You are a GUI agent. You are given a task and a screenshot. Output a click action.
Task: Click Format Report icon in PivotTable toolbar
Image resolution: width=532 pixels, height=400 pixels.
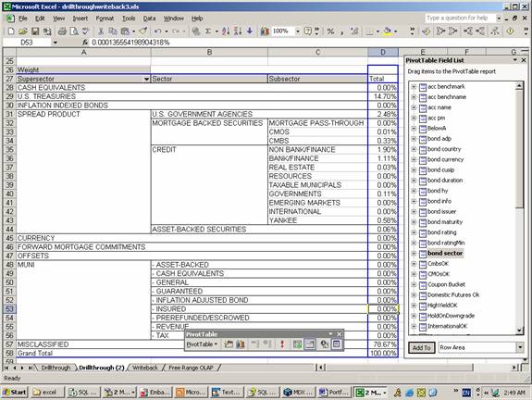[229, 344]
